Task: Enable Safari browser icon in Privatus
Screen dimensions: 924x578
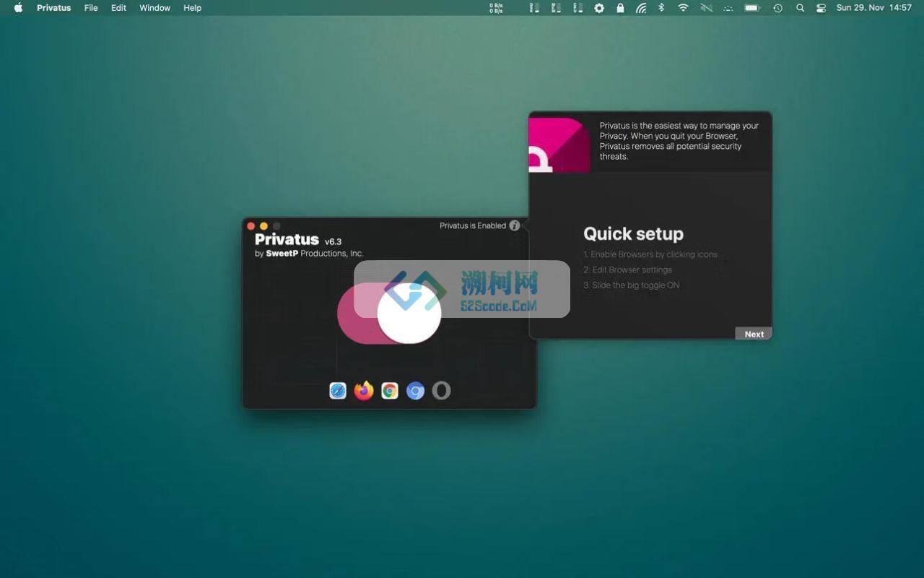Action: (338, 391)
